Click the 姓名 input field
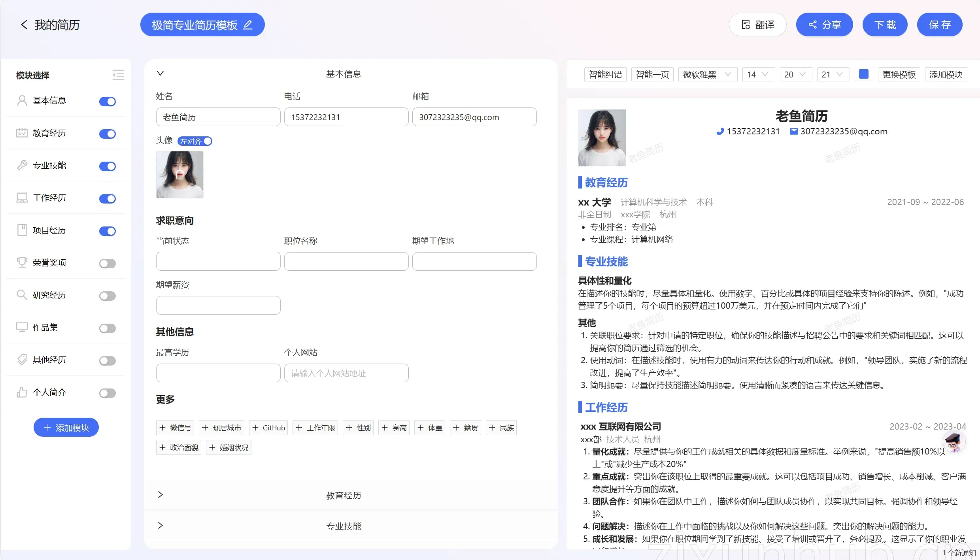980x560 pixels. pos(218,117)
